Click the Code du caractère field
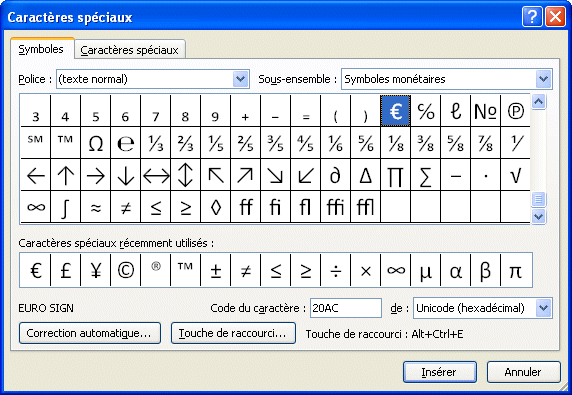The image size is (572, 395). 345,308
